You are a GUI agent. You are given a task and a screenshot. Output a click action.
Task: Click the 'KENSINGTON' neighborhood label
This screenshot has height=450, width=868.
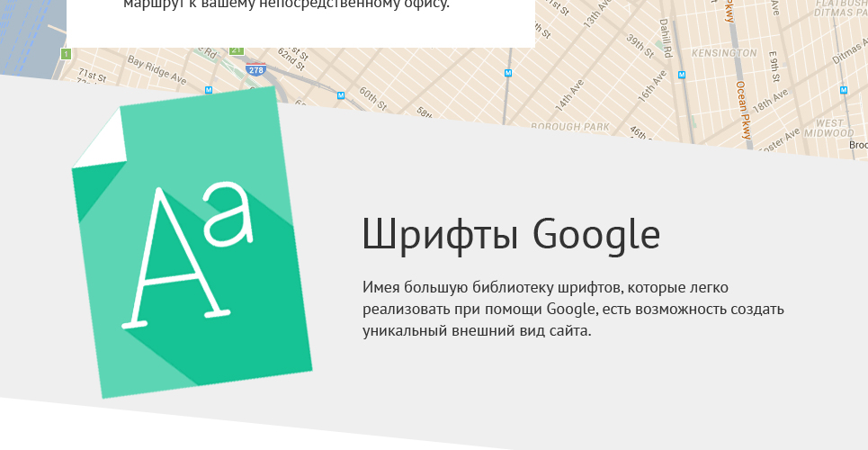(724, 53)
